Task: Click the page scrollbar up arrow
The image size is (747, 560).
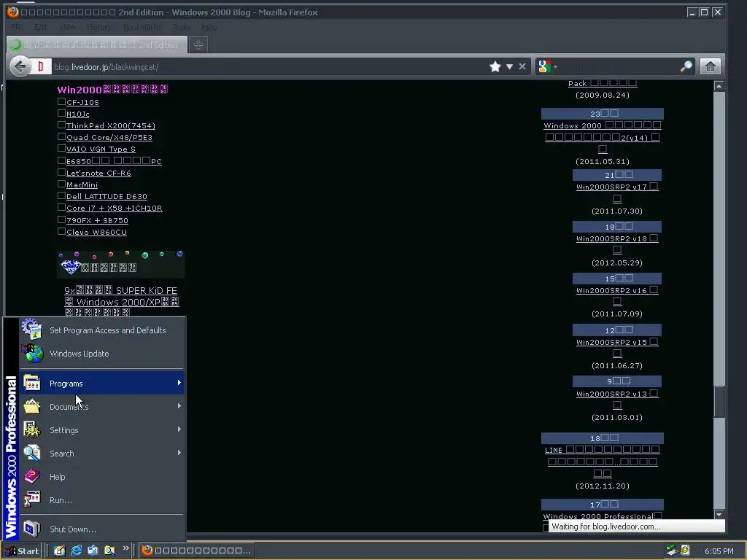Action: click(719, 86)
